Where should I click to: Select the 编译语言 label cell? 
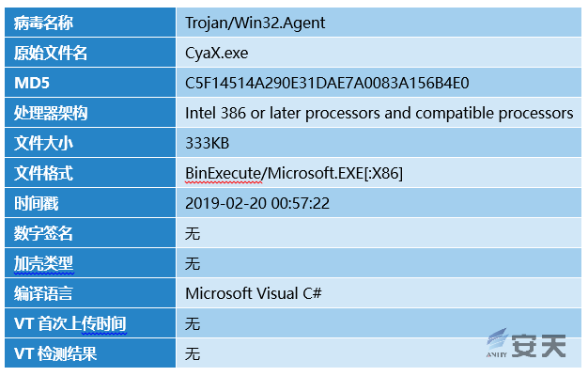[90, 293]
